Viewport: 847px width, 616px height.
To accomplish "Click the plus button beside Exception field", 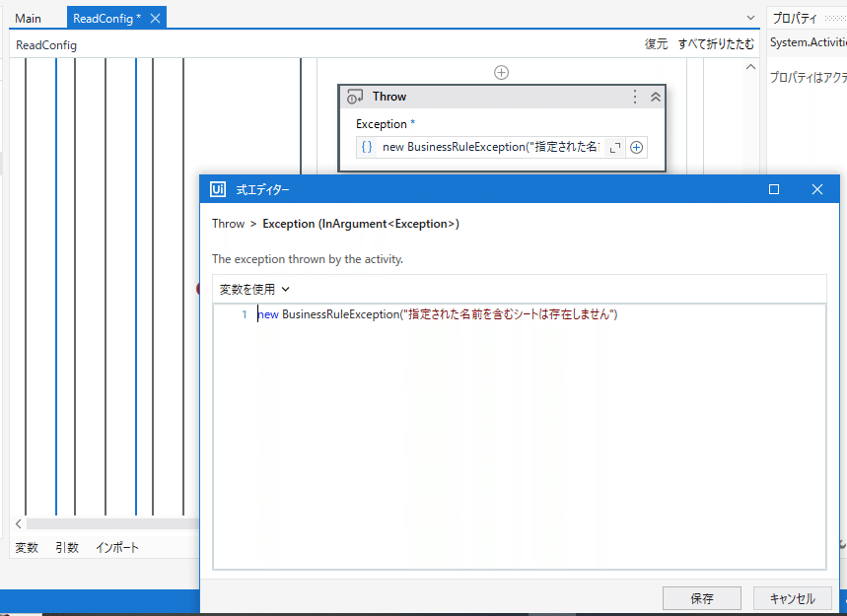I will [x=637, y=148].
